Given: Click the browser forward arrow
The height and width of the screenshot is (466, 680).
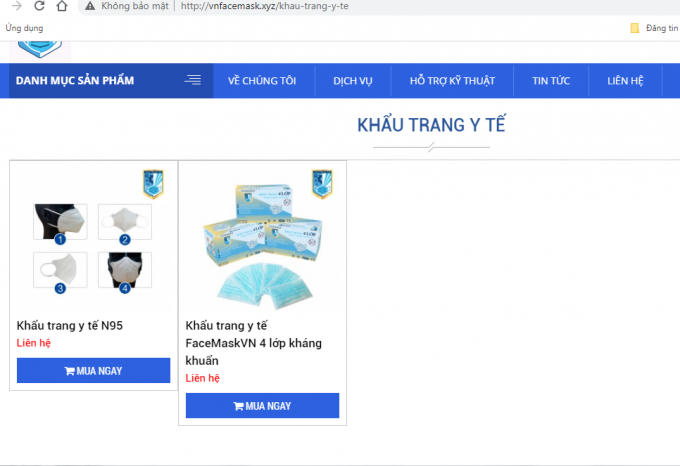Looking at the screenshot, I should (15, 6).
